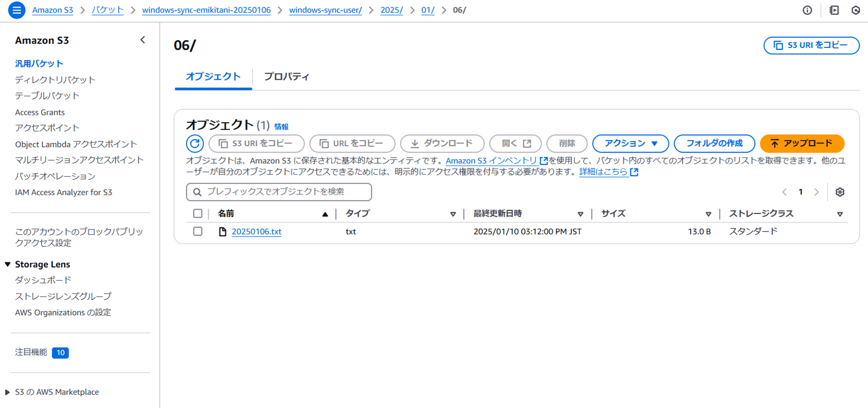Open the アクション dropdown menu
Viewport: 868px width, 408px height.
630,144
